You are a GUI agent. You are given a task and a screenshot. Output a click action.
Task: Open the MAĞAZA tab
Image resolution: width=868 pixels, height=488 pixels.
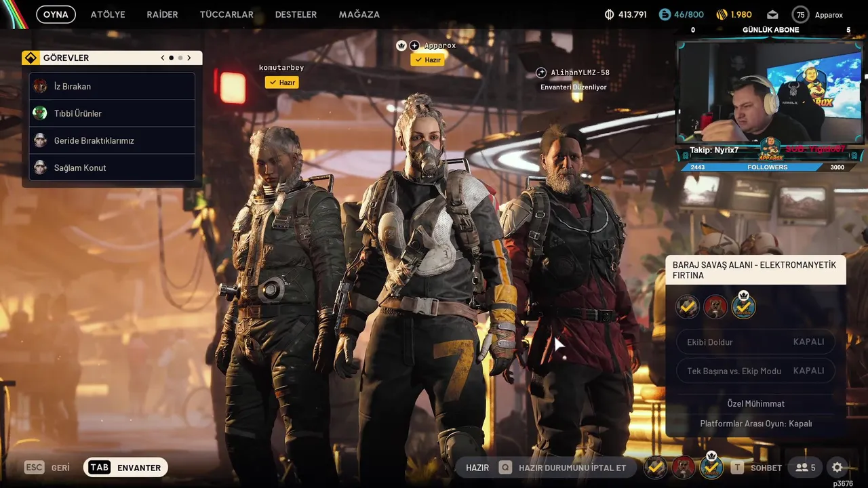(359, 14)
